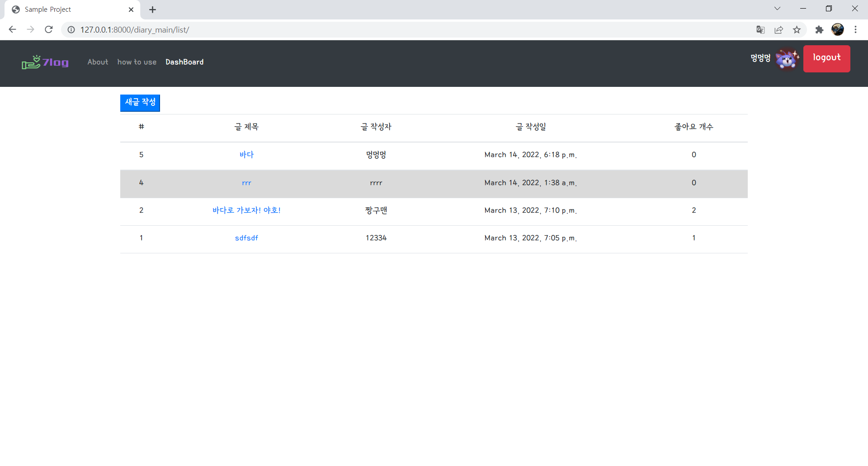Viewport: 868px width, 466px height.
Task: Open the Chrome three-dot menu
Action: pyautogui.click(x=855, y=29)
